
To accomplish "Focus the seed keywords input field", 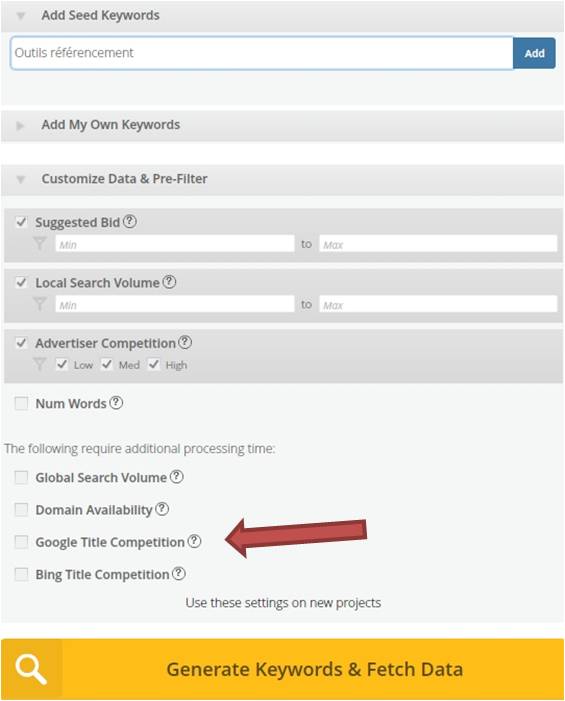I will (261, 53).
